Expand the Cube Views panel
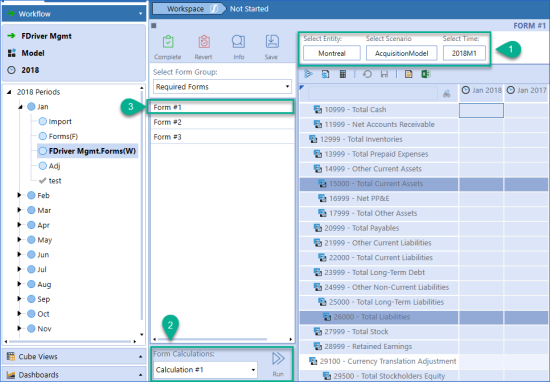550x382 pixels. tap(74, 356)
